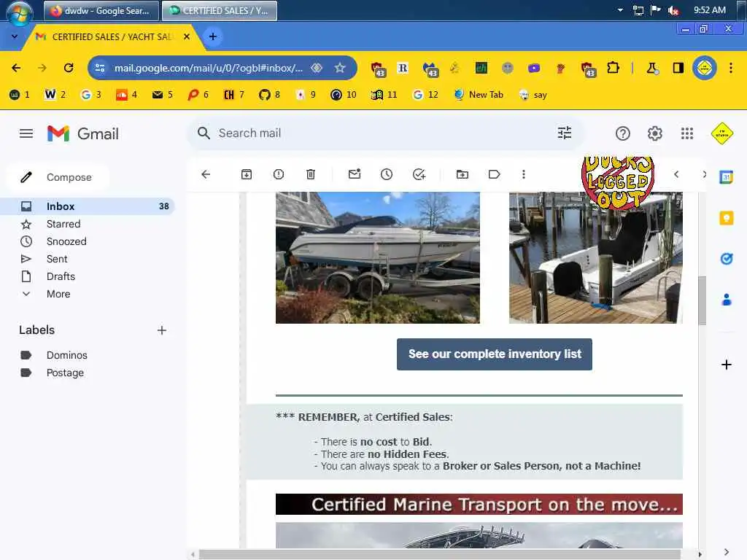Click Certified Marine Transport banner
This screenshot has height=560, width=747.
479,505
